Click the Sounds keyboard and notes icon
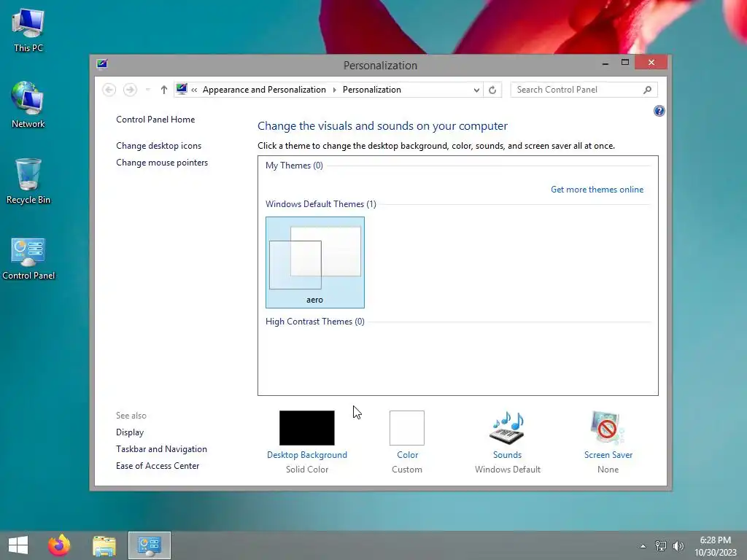The image size is (747, 560). pos(508,427)
